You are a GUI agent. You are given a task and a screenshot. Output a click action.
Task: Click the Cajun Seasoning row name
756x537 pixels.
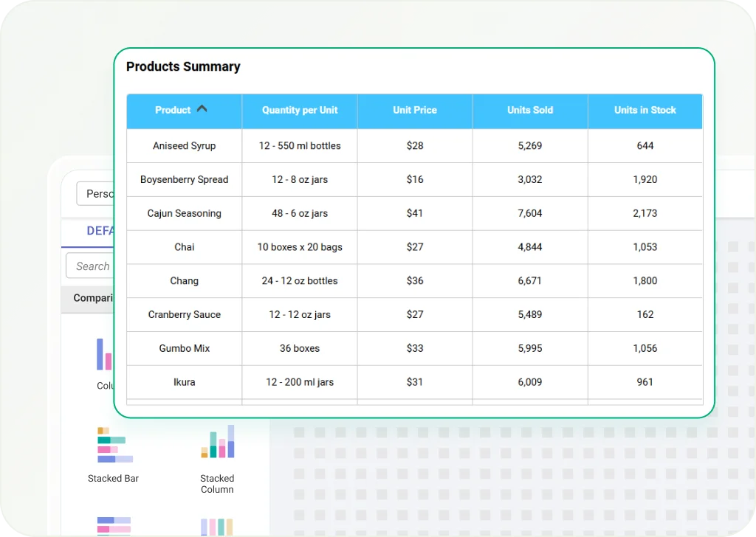click(185, 214)
